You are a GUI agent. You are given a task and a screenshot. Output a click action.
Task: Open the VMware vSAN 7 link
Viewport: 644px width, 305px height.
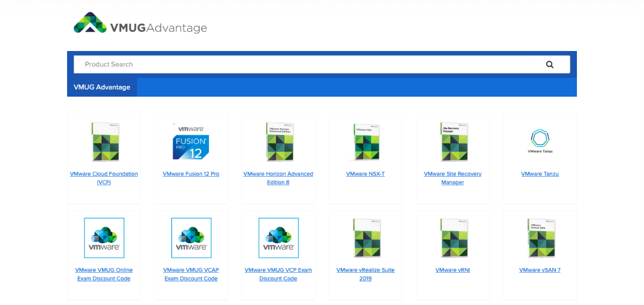540,270
